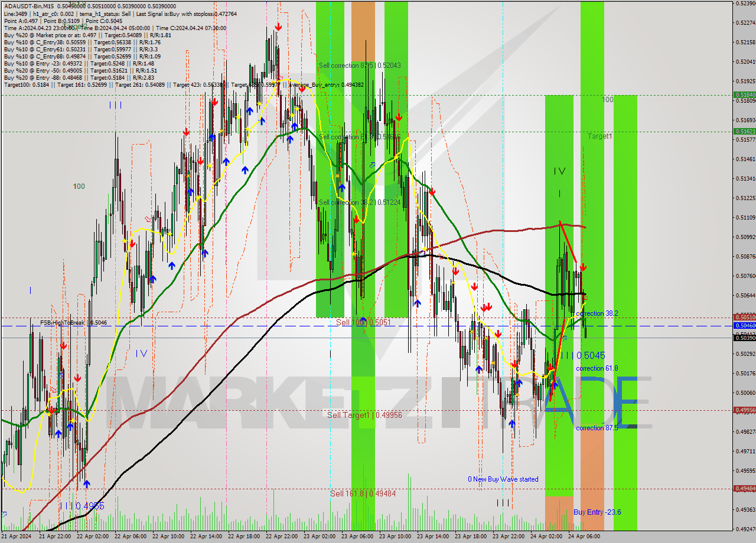
Task: Select the 'Buy %10 @ C_Entry38: 0.50559' line
Action: tap(82, 42)
